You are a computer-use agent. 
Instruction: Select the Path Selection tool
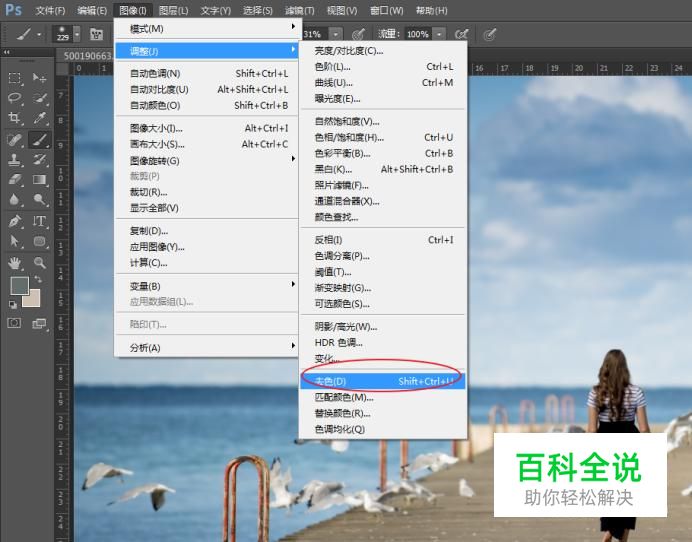click(15, 241)
